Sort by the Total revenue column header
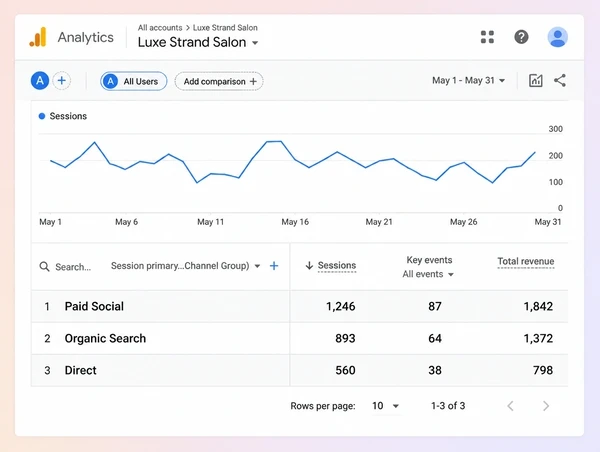 (526, 261)
